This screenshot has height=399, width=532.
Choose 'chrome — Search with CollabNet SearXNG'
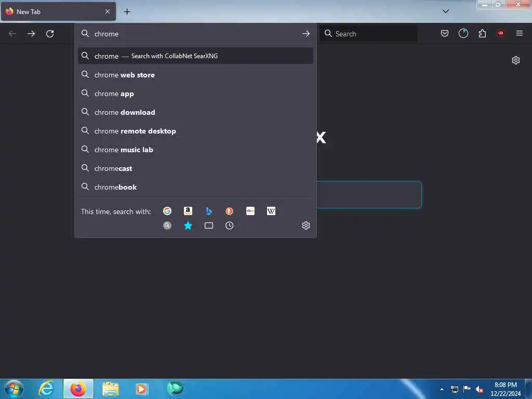195,56
